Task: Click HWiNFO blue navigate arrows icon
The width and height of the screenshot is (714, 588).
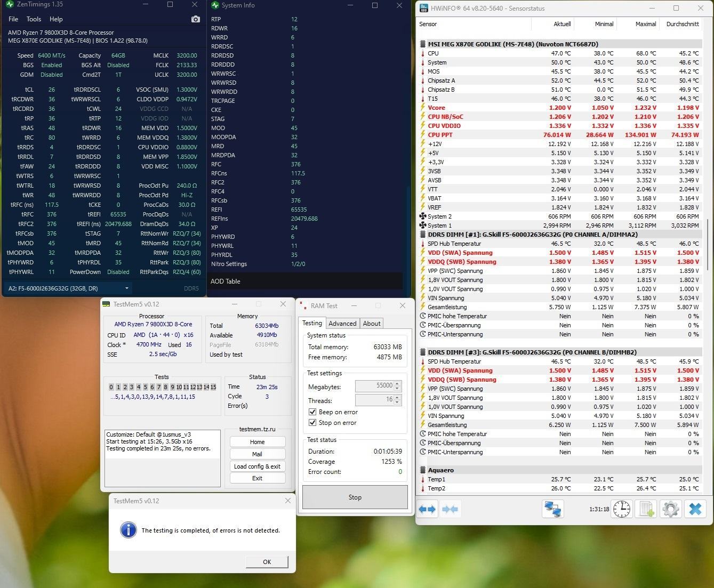Action: [x=428, y=509]
